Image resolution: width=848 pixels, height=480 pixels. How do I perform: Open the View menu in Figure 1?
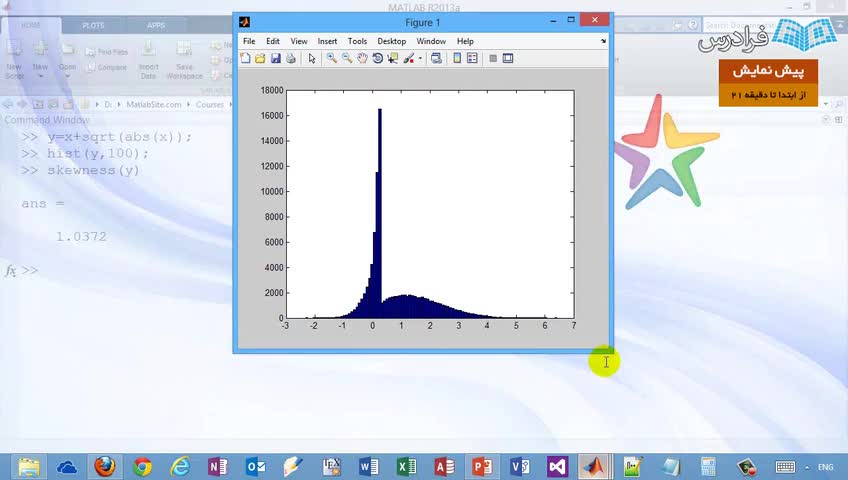pyautogui.click(x=299, y=41)
